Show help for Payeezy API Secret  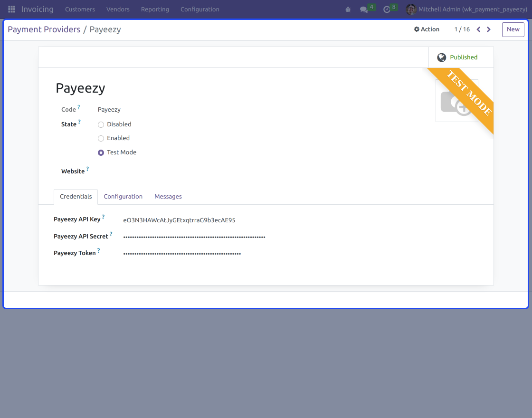[111, 234]
